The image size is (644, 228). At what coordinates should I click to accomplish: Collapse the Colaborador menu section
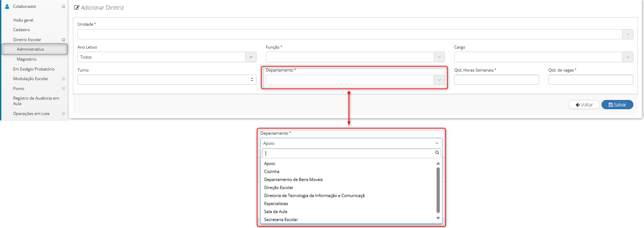(x=63, y=7)
